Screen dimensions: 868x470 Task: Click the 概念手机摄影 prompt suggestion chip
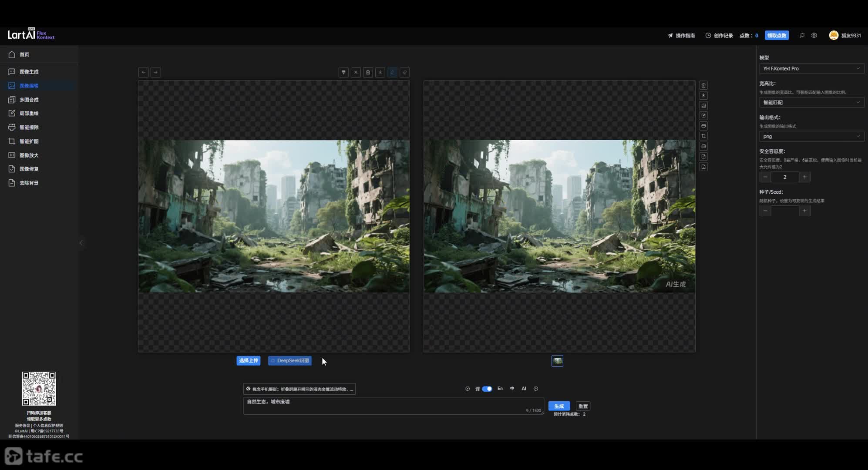pos(299,389)
